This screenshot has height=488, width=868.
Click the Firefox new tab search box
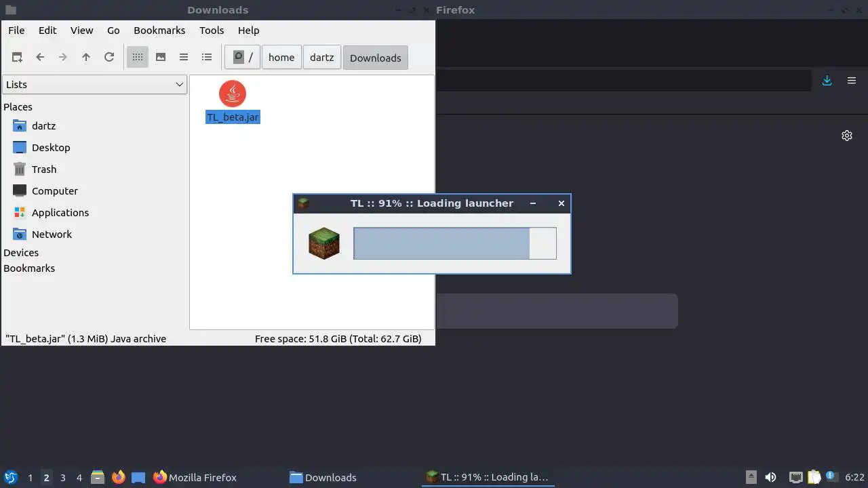(556, 311)
